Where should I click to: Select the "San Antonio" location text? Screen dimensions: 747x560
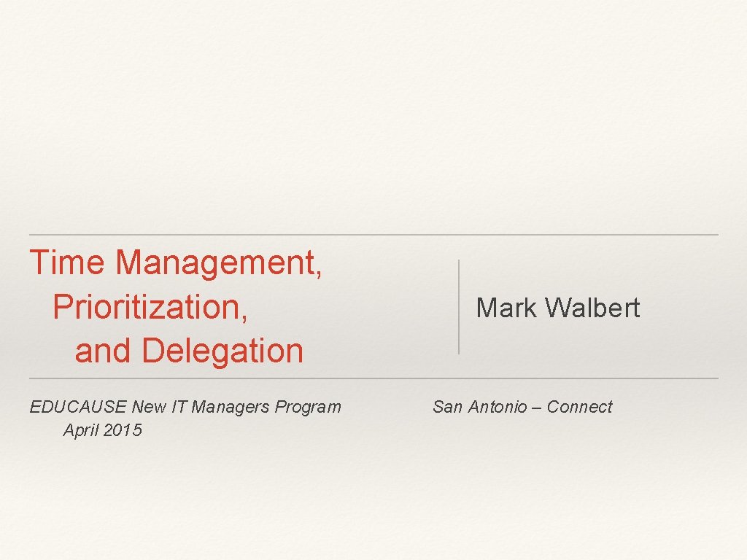coord(479,407)
